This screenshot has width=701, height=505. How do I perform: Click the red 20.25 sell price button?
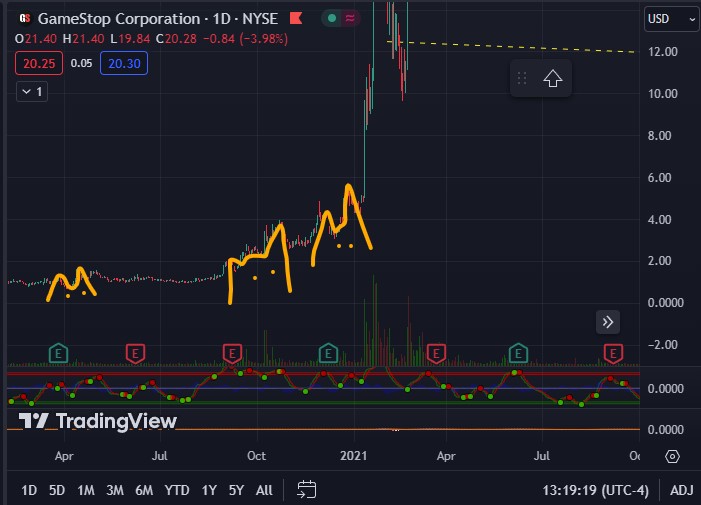coord(36,62)
